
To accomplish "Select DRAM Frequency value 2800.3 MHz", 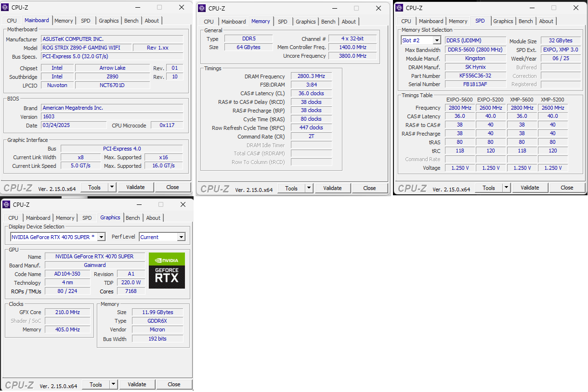I will [x=311, y=76].
